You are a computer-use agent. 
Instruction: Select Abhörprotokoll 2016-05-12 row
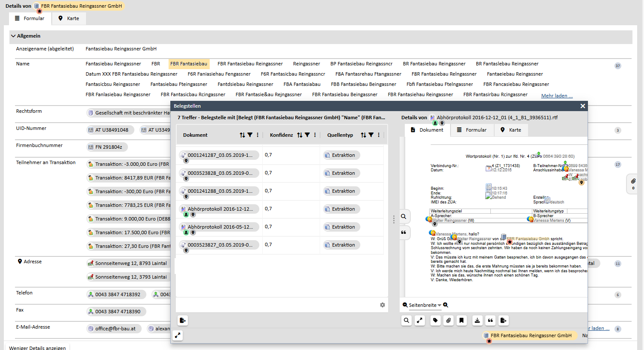point(219,227)
